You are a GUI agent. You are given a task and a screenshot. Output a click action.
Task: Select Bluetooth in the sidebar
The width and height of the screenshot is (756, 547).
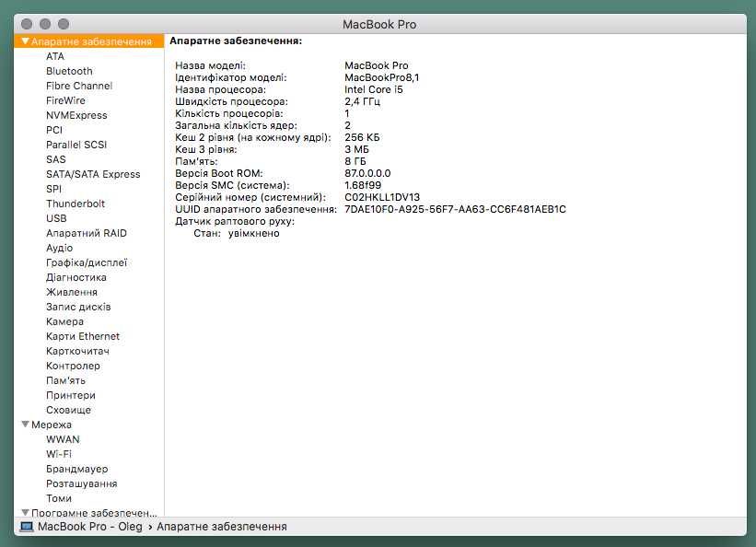(69, 71)
